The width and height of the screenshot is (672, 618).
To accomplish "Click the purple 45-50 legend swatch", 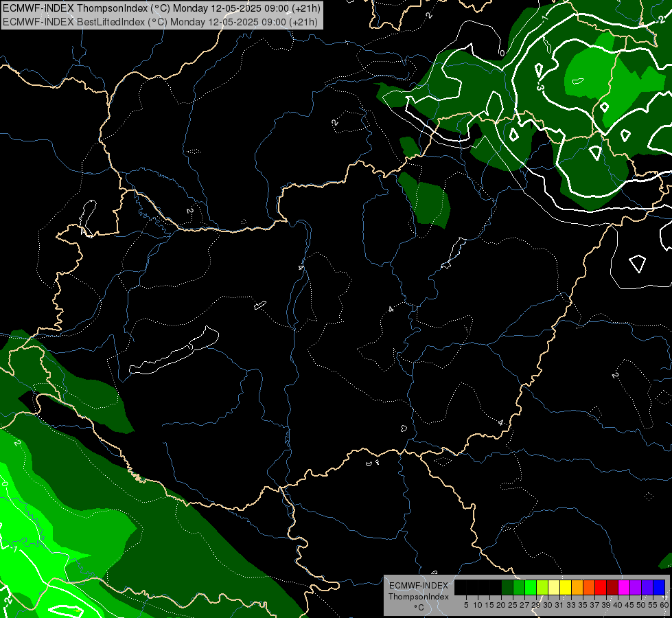I will 636,587.
